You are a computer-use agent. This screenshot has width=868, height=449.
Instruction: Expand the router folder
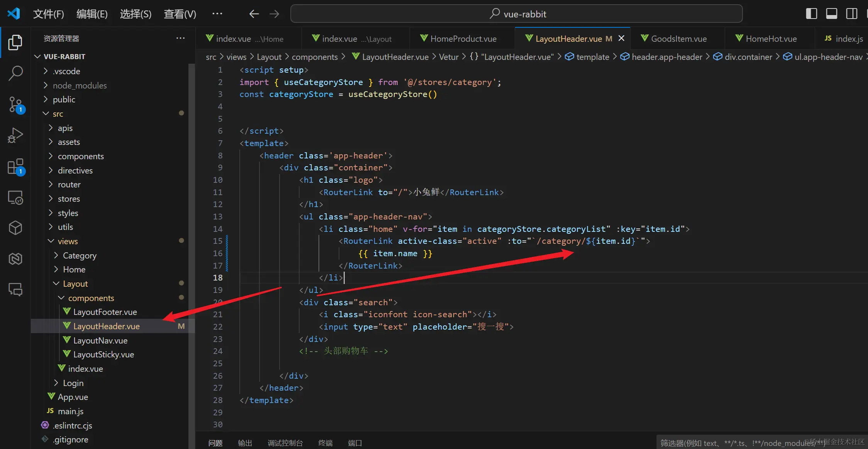coord(69,185)
